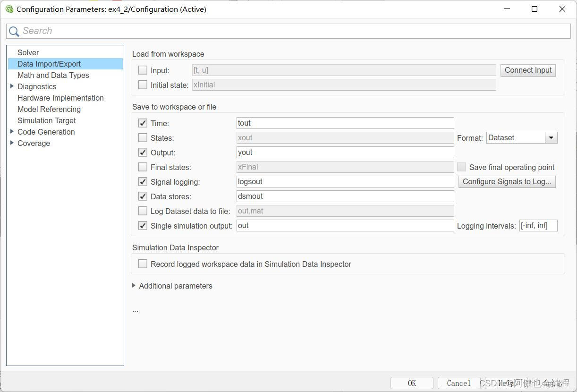Viewport: 577px width, 392px height.
Task: Select Data Import/Export category
Action: pos(65,64)
